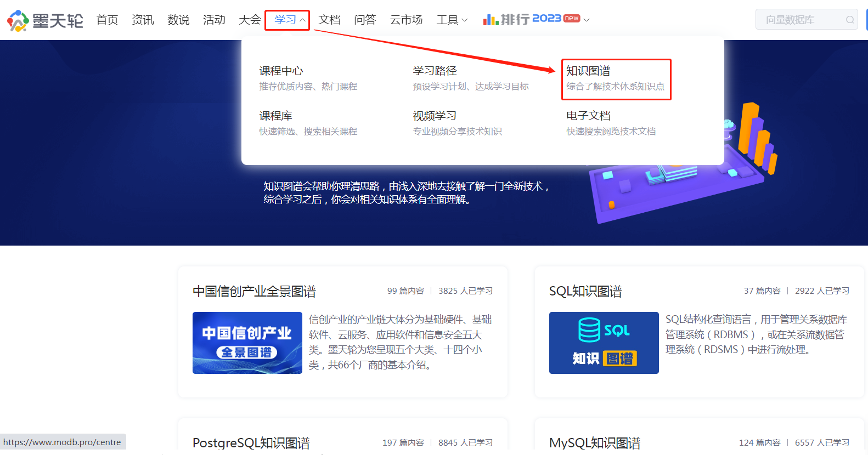Click the 124 篇内容 count
The width and height of the screenshot is (868, 455).
coord(760,443)
